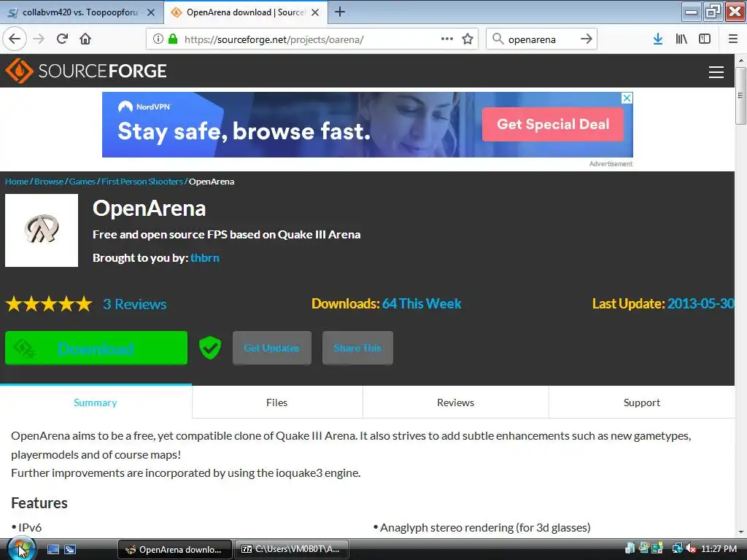This screenshot has height=560, width=747.
Task: Click the Features heading
Action: (x=39, y=503)
